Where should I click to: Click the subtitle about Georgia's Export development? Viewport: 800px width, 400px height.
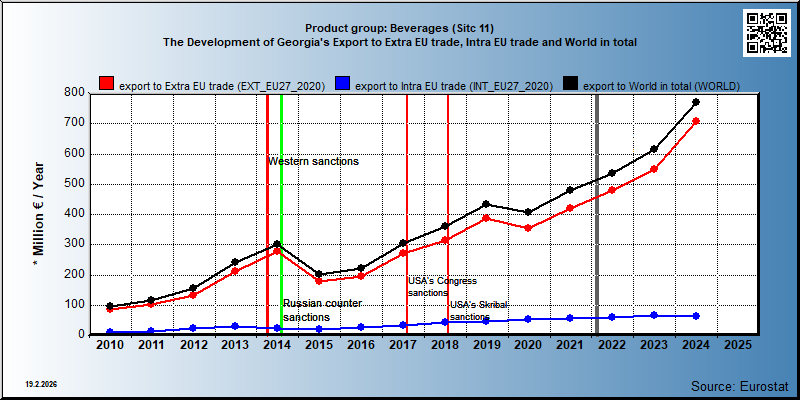pos(399,42)
